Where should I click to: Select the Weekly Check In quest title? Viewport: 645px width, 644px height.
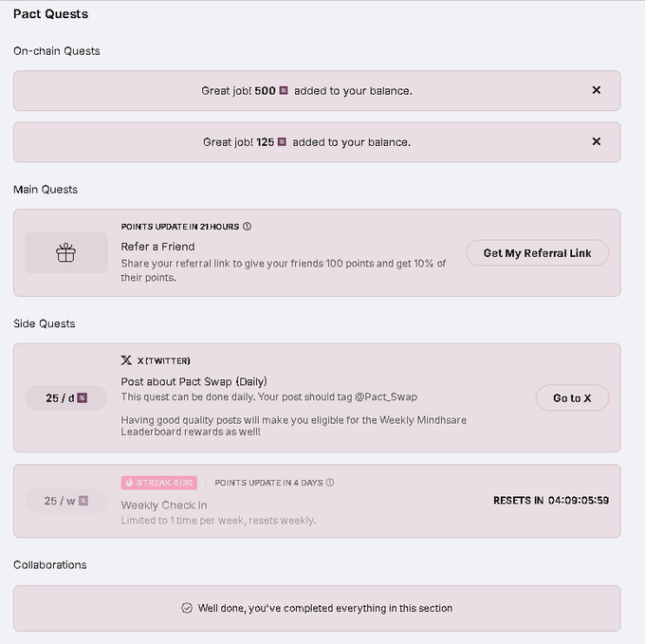(x=164, y=505)
